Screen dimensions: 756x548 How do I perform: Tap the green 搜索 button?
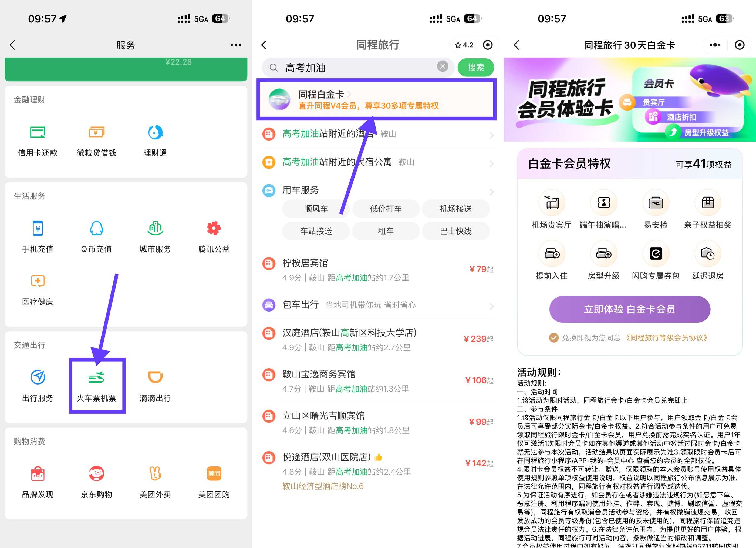click(476, 68)
